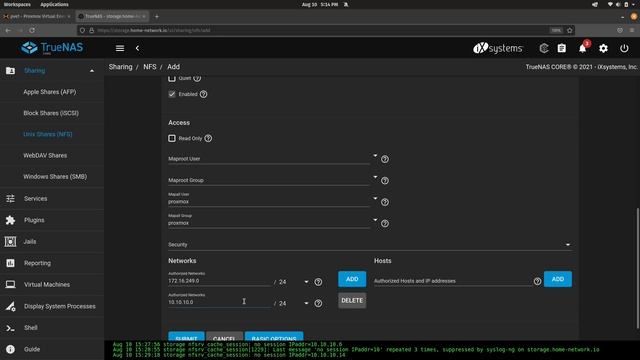The width and height of the screenshot is (640, 360).
Task: Open Block Shares (iSCSI)
Action: tap(51, 113)
